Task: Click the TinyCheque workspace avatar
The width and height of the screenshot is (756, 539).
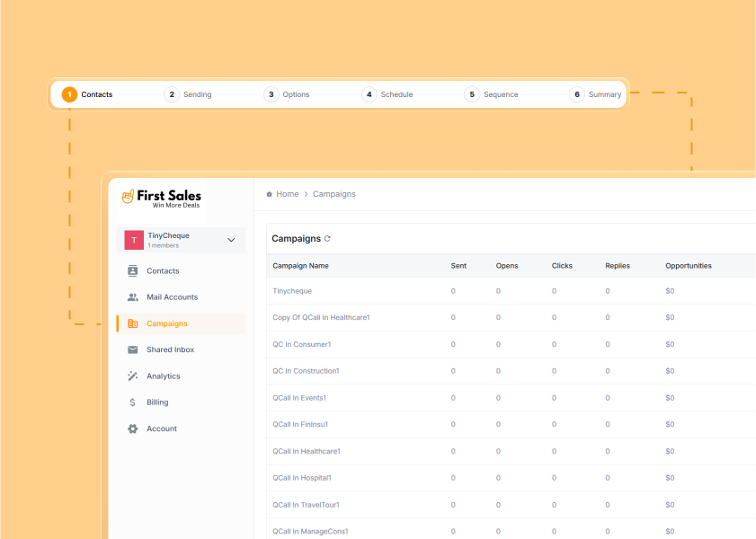Action: (x=134, y=240)
